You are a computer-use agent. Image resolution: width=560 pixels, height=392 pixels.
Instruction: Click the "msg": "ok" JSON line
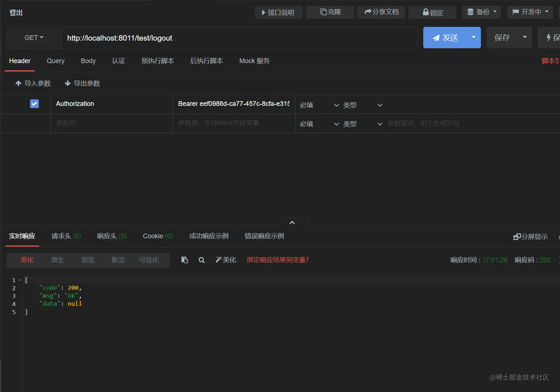pyautogui.click(x=60, y=296)
